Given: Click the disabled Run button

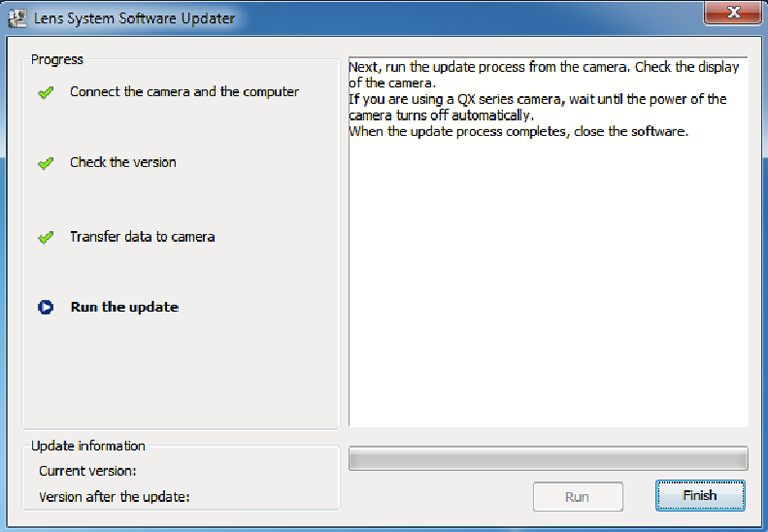Looking at the screenshot, I should (577, 496).
